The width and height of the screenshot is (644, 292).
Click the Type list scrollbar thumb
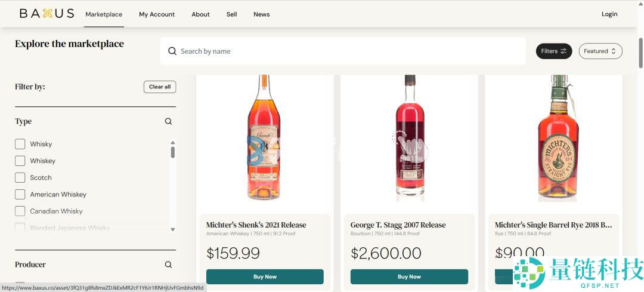tap(173, 152)
